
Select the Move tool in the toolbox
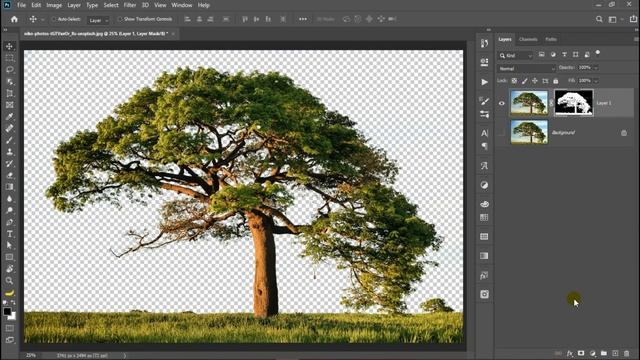point(9,46)
